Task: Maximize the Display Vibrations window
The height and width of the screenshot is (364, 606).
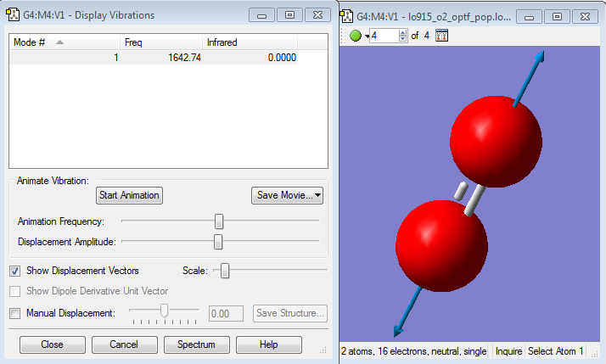Action: click(289, 15)
